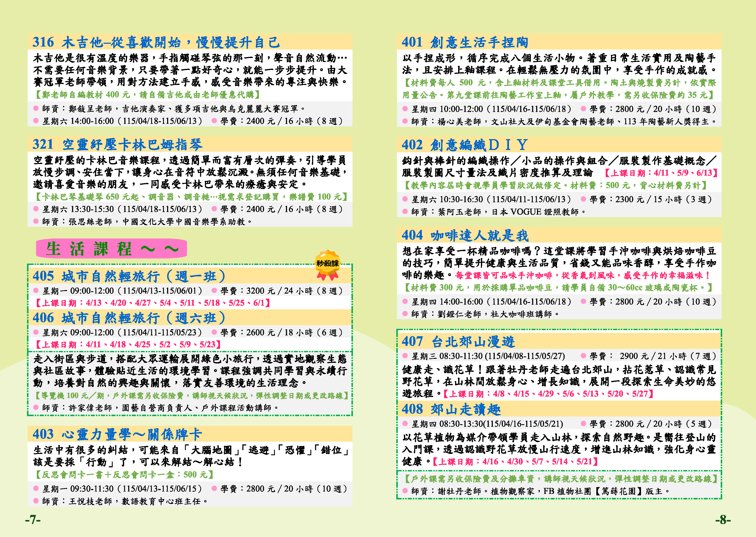Open the 402 創意編織DIY course title
This screenshot has height=537, width=756.
pyautogui.click(x=465, y=145)
